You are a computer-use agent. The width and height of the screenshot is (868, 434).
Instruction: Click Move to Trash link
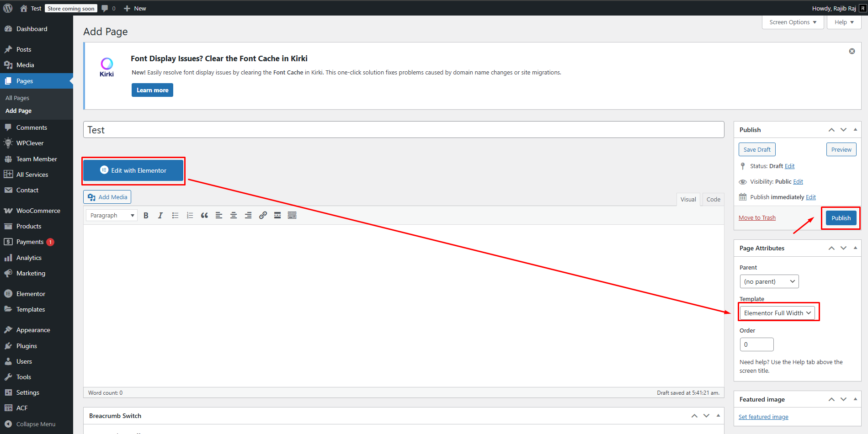(757, 217)
